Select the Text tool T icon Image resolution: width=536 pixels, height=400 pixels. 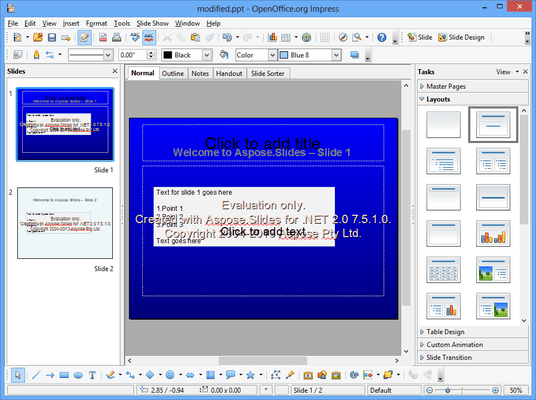point(92,375)
